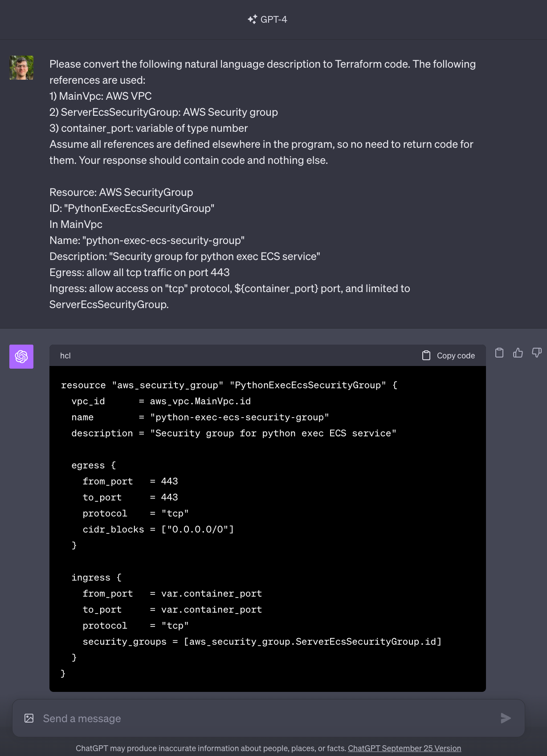Screen dimensions: 547x756
Task: Click the 'ingress {' line in the code
Action: (x=97, y=577)
